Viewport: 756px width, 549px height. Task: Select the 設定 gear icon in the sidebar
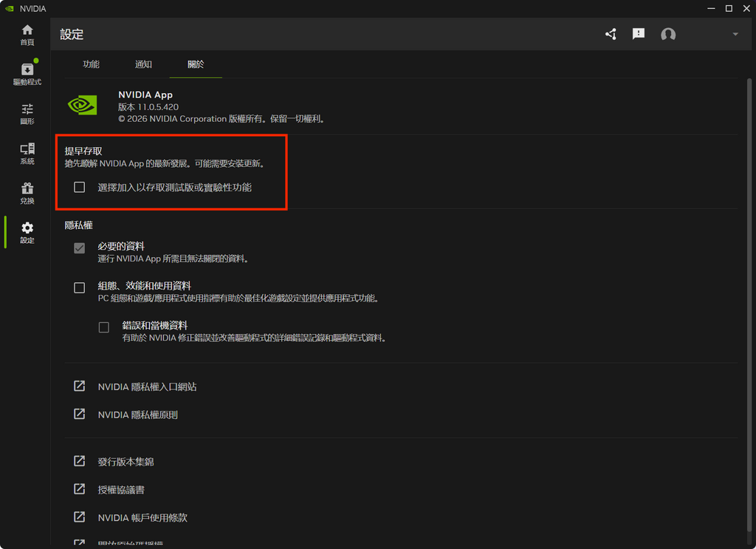[x=27, y=232]
